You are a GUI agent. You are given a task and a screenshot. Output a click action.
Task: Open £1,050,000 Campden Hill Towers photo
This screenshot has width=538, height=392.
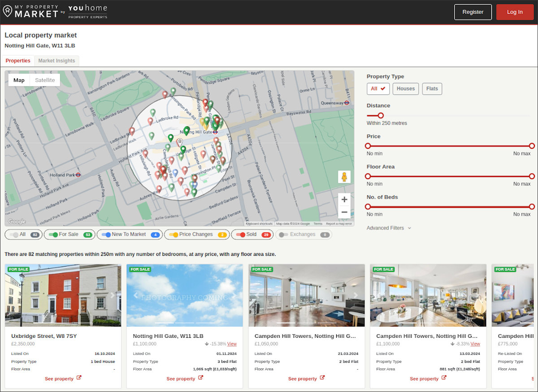point(306,295)
